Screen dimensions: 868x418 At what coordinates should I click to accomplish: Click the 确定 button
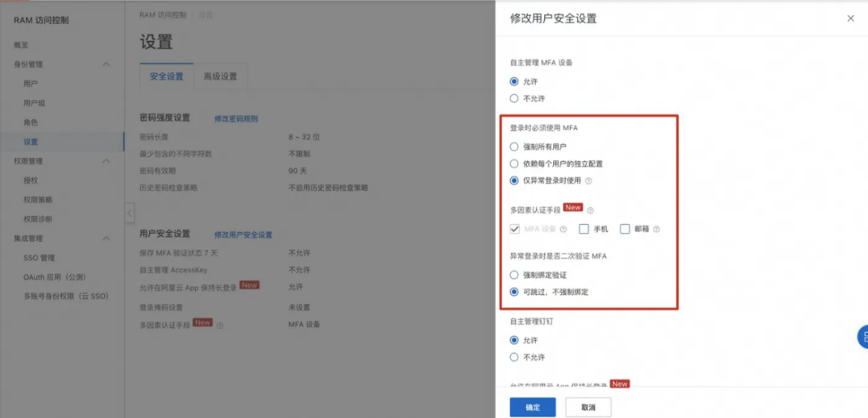(x=532, y=407)
